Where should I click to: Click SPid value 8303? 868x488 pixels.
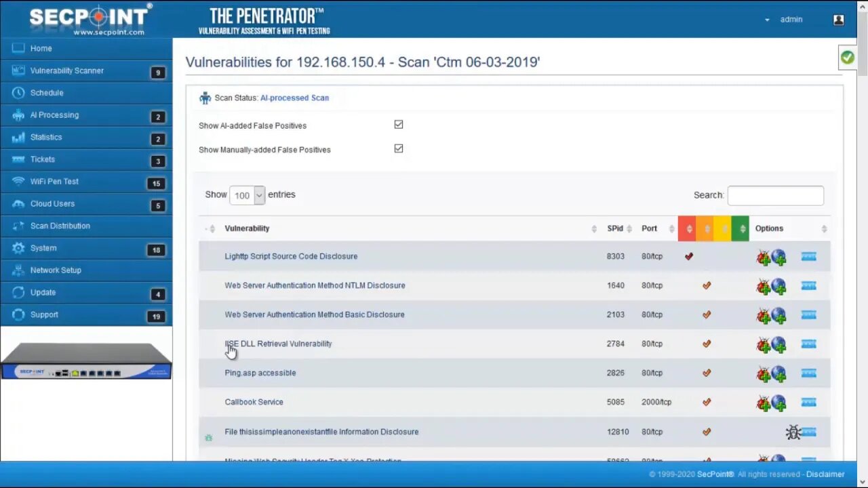pos(615,256)
